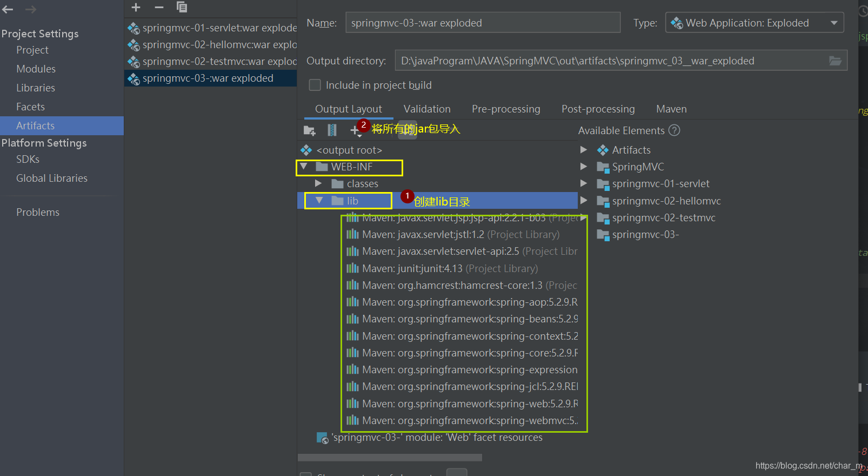Expand springmvc-02-hellomvc in Available Elements
Viewport: 868px width, 476px height.
tap(584, 201)
